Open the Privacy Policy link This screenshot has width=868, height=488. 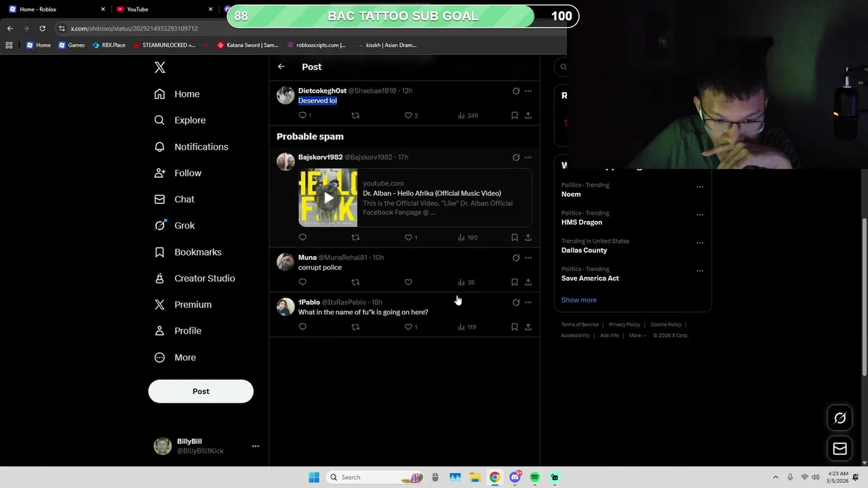(x=625, y=325)
